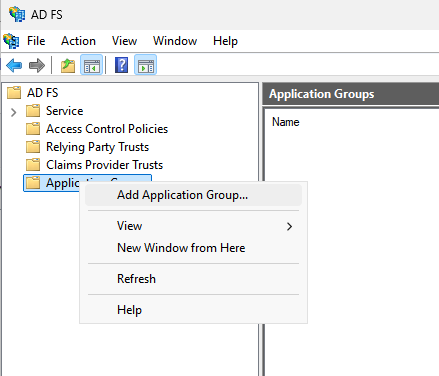The height and width of the screenshot is (376, 439).
Task: Choose New Window from Here
Action: coord(193,248)
